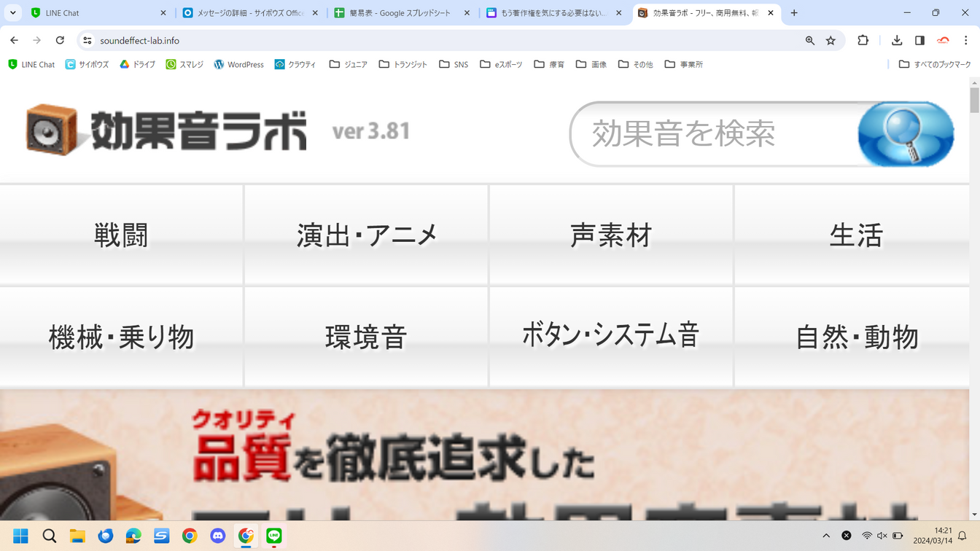Screen dimensions: 980x551
Task: Switch to Google スプレッドシート tab
Action: coord(401,13)
